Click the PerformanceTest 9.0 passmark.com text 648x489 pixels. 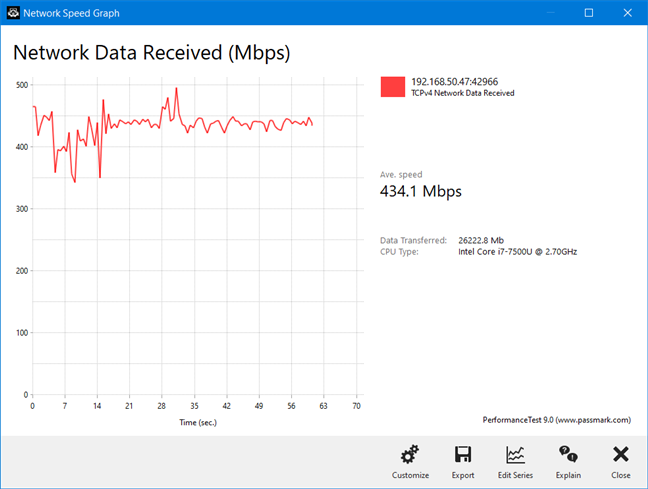(557, 420)
